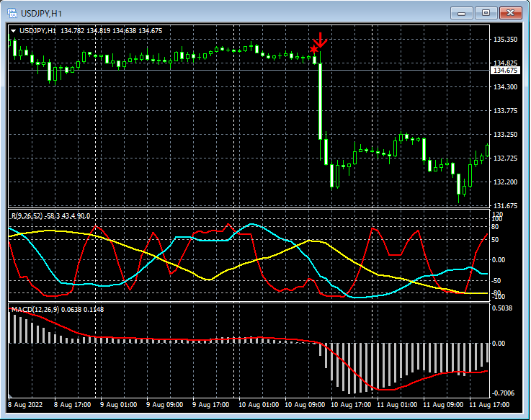Minimize the USDJPY,H1 chart window
Screen dimensions: 531x420
tap(461, 13)
